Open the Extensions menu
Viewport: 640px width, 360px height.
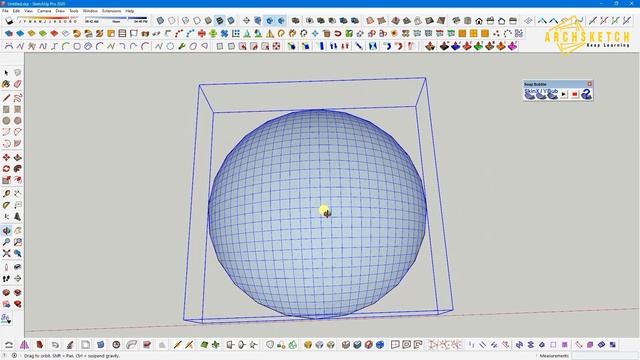point(111,11)
